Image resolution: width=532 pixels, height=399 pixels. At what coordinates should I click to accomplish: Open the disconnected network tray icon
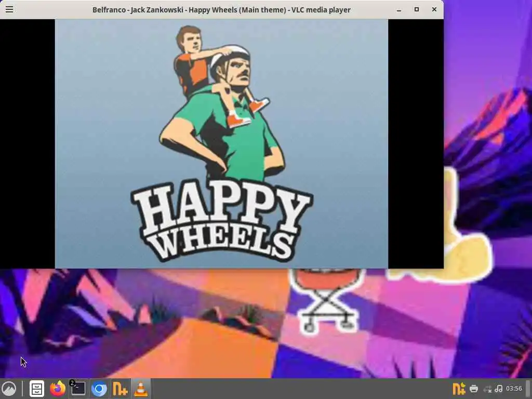(x=487, y=389)
